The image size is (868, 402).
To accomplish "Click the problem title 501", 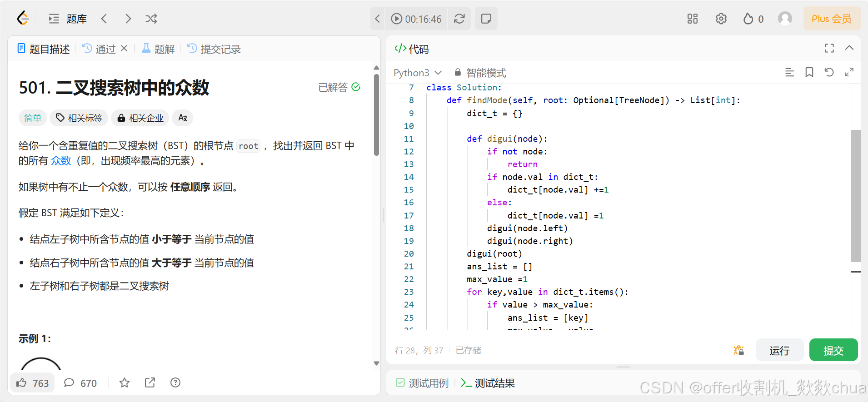I will [114, 88].
